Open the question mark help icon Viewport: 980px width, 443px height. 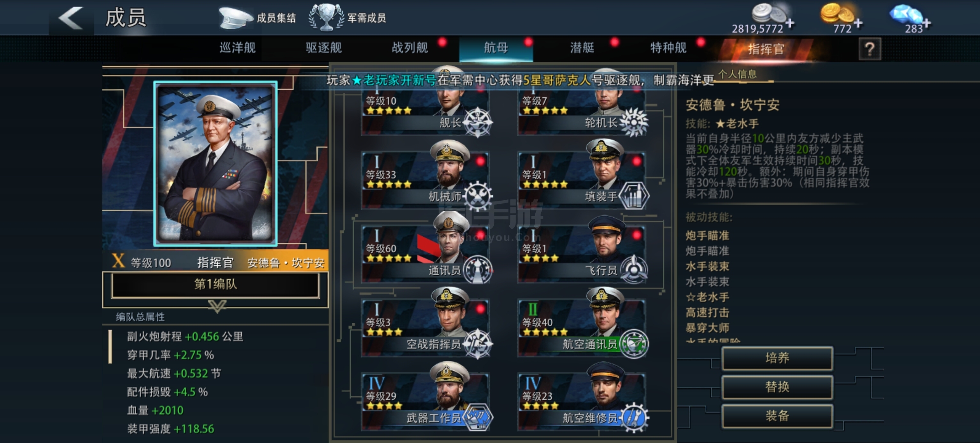pos(870,49)
